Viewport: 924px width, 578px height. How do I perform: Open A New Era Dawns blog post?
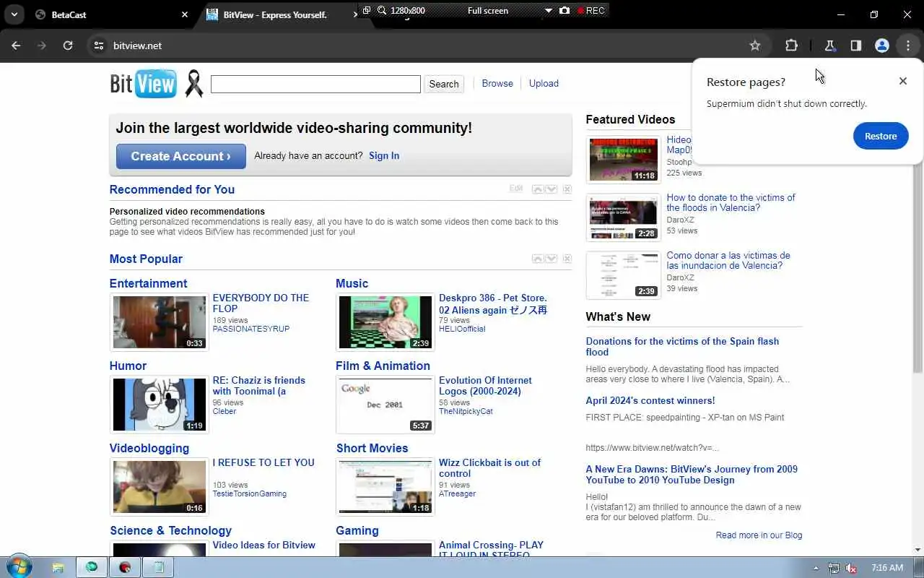point(692,475)
